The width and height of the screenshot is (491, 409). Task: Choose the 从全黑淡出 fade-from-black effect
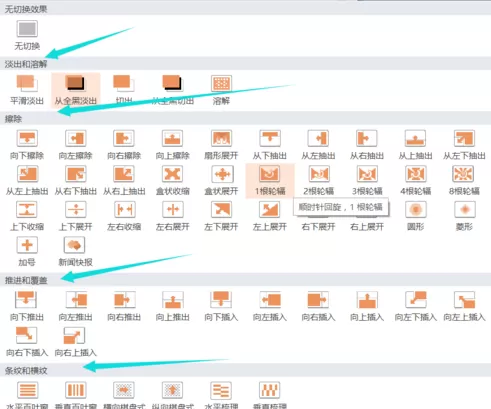click(76, 90)
